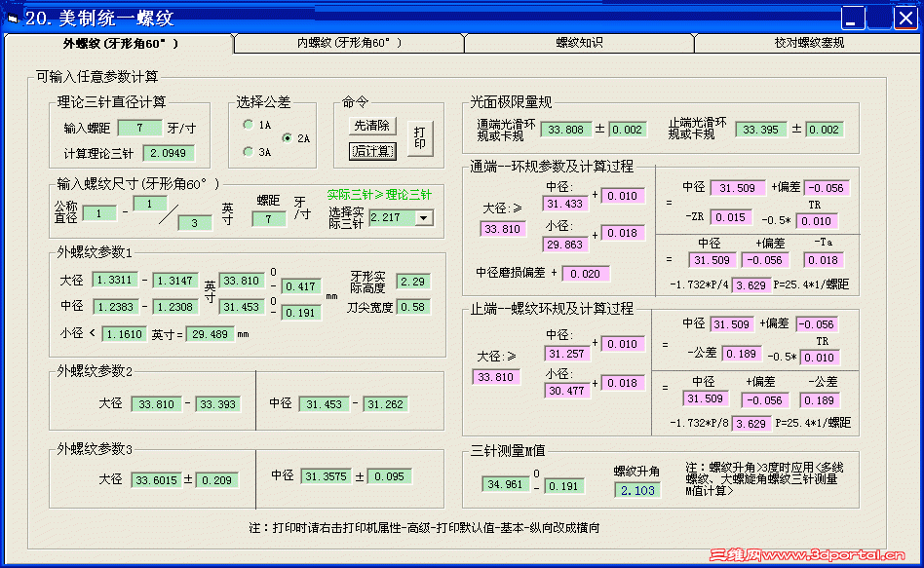The image size is (924, 568).
Task: Click the 2.217 actual three-wire combo box
Action: (x=402, y=217)
